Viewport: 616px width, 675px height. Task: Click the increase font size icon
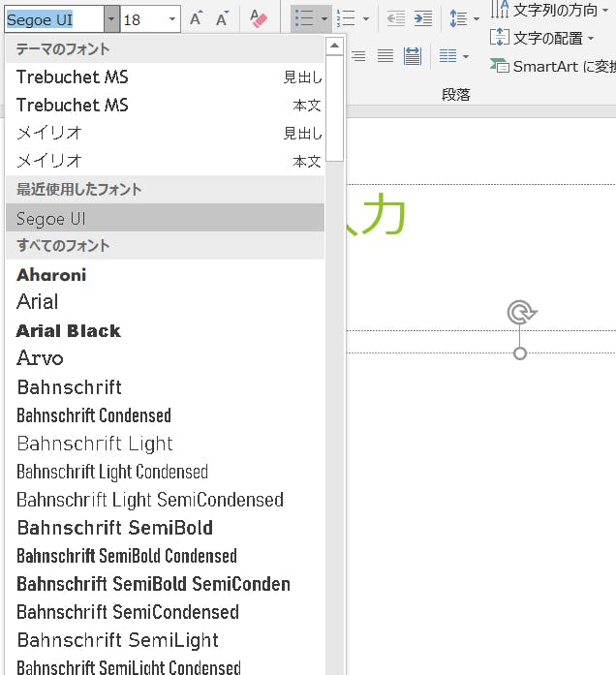point(197,19)
